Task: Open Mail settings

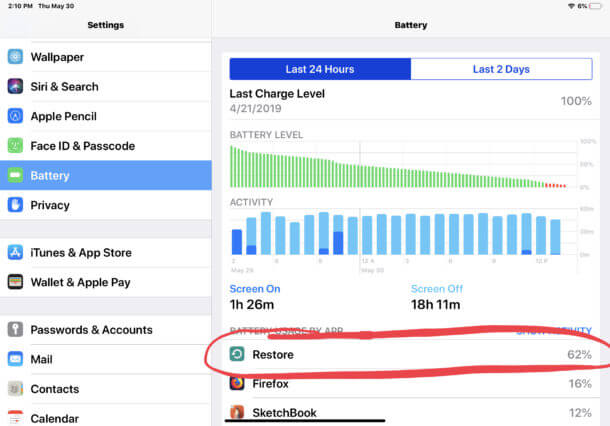Action: tap(106, 359)
